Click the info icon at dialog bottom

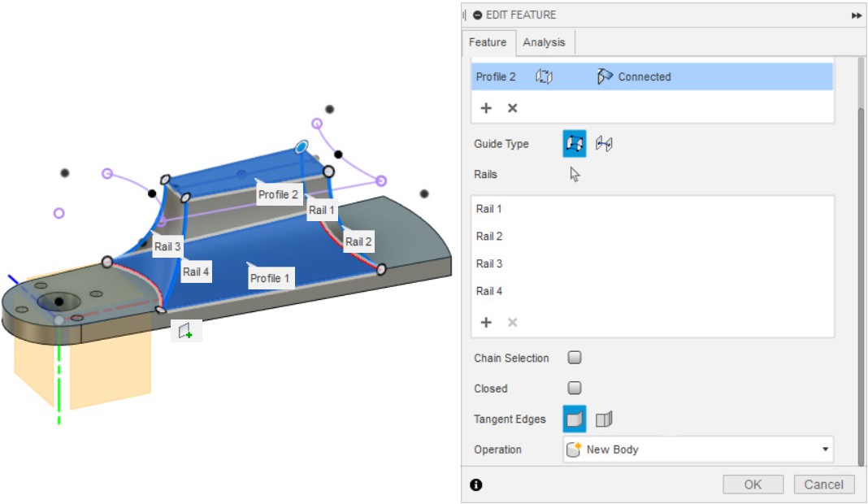point(476,484)
